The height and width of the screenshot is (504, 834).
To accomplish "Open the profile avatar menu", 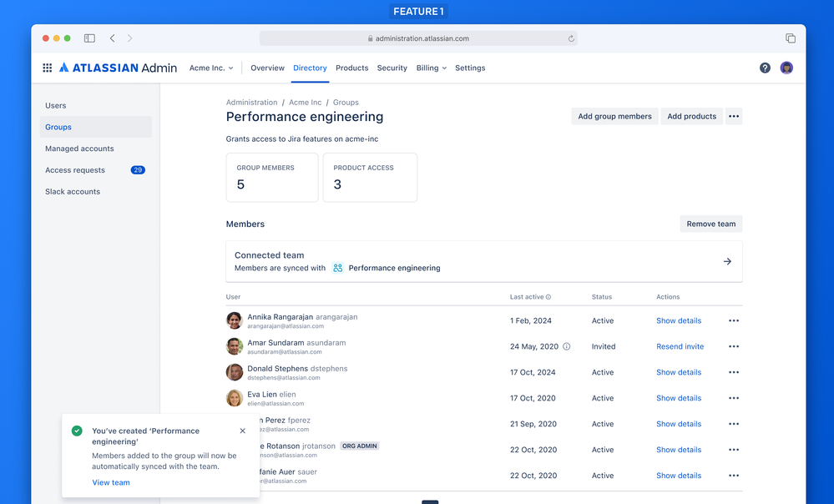I will pyautogui.click(x=786, y=68).
